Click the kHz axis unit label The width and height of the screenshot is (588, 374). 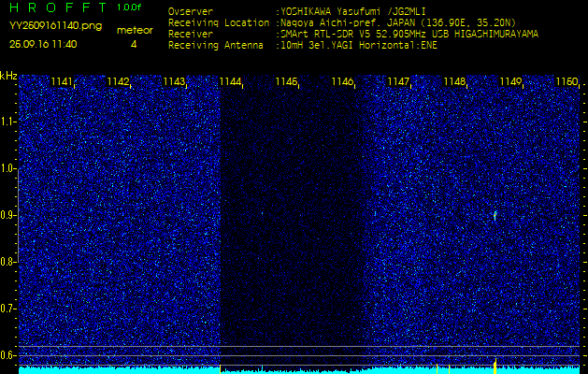tap(8, 76)
